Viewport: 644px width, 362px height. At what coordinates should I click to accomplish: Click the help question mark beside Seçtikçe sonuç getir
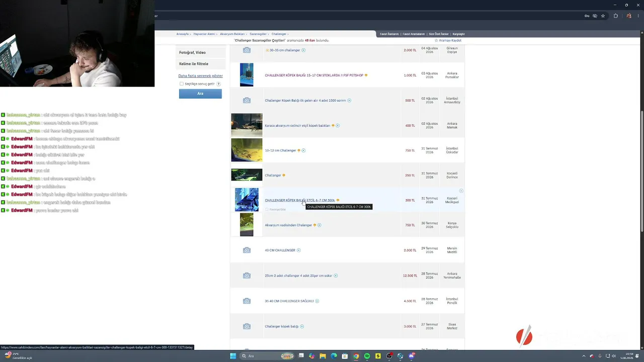pos(218,84)
